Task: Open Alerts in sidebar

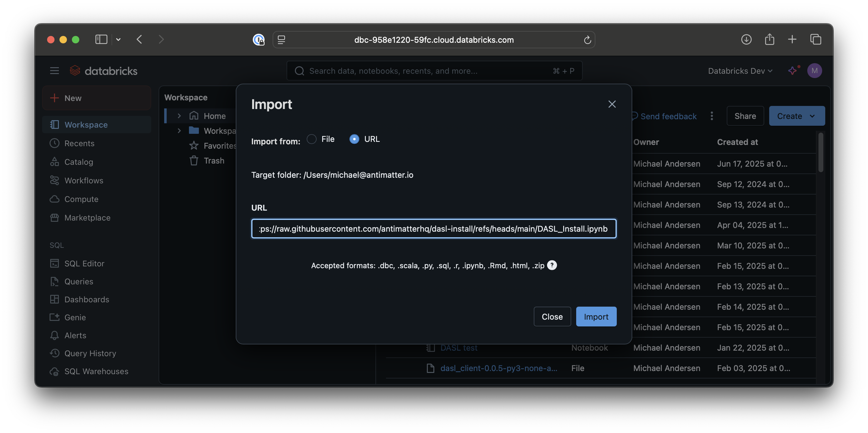Action: (x=97, y=335)
